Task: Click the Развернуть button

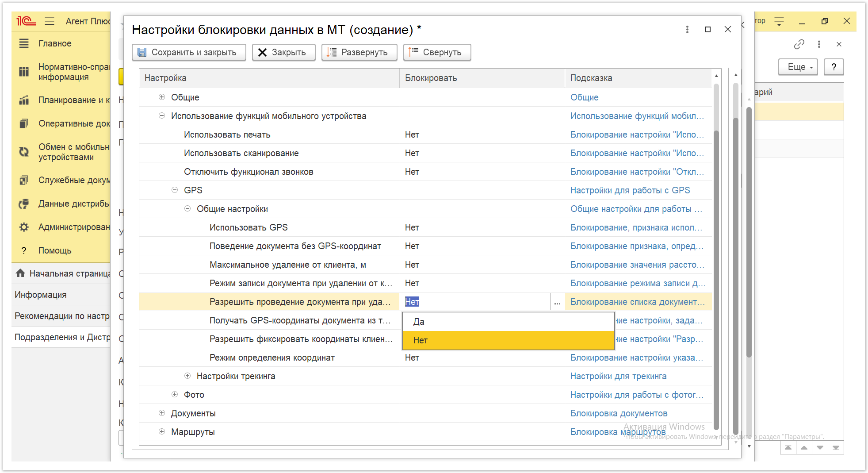Action: pyautogui.click(x=359, y=52)
